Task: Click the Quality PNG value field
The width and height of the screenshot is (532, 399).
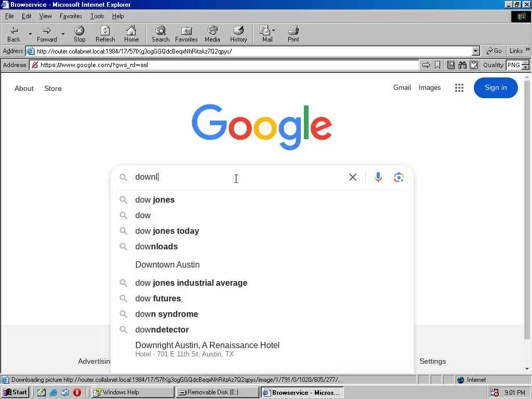Action: pyautogui.click(x=514, y=65)
